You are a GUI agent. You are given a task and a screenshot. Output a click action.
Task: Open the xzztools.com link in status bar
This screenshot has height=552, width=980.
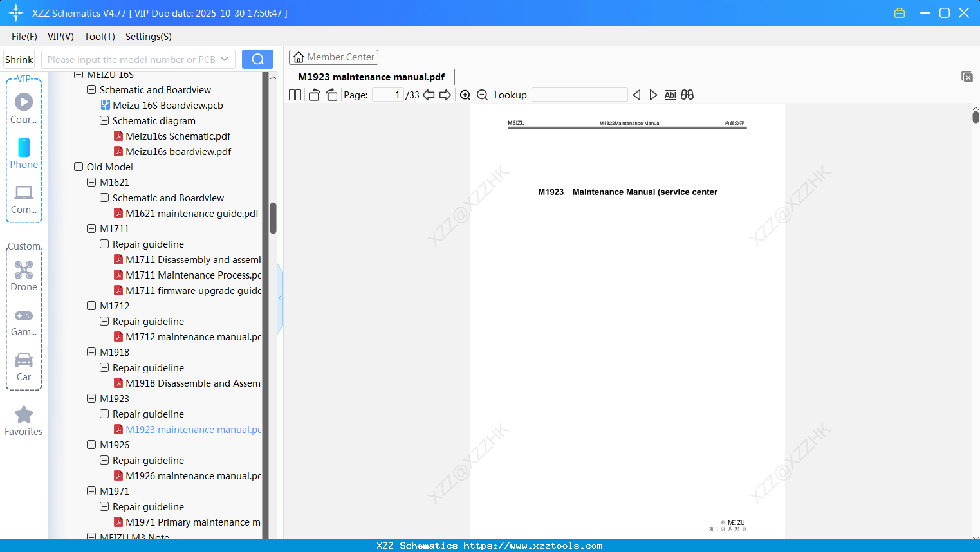point(533,546)
